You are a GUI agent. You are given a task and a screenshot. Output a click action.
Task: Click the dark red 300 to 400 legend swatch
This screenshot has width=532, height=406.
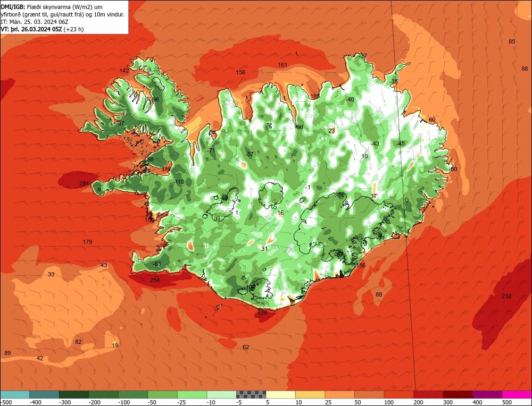458,394
